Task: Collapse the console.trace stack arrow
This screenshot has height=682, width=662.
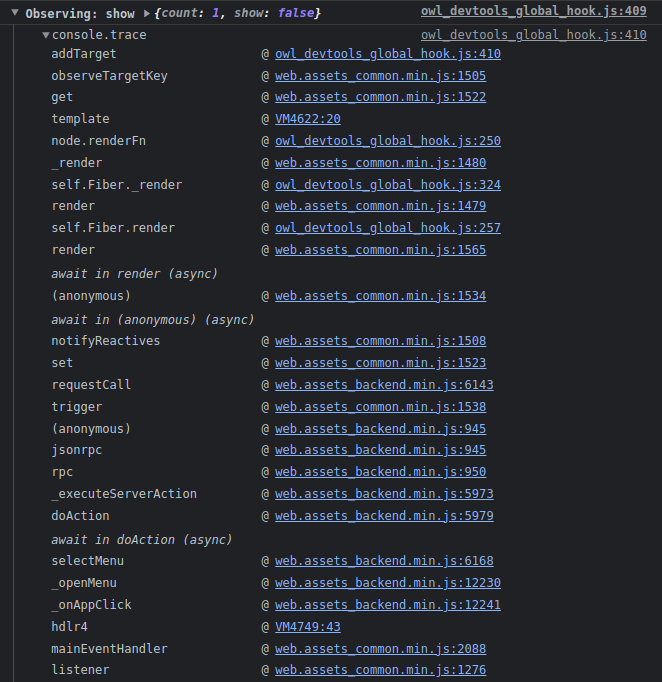Action: pos(46,35)
